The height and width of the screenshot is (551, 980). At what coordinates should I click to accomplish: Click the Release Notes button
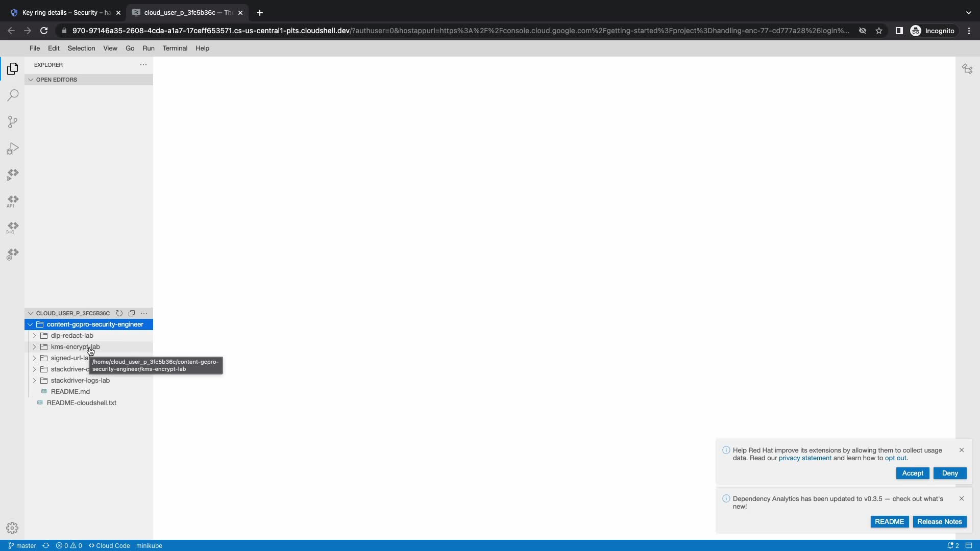[939, 521]
